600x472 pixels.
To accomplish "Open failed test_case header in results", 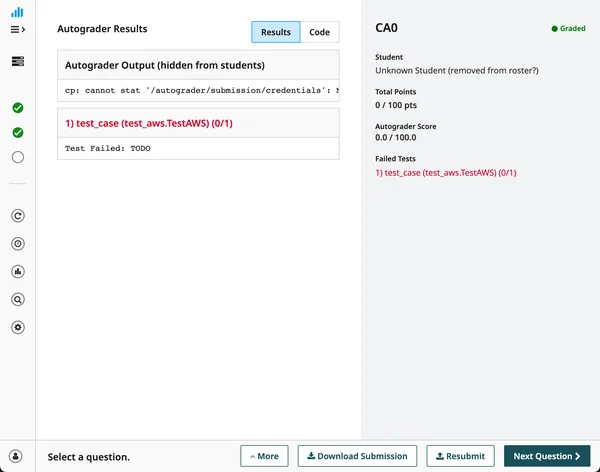I will [198, 123].
